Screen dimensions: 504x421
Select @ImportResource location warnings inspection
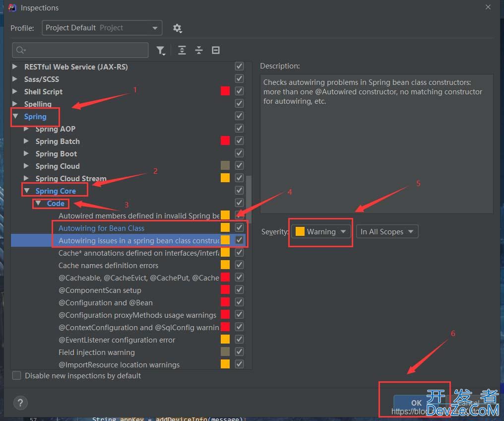(x=119, y=365)
